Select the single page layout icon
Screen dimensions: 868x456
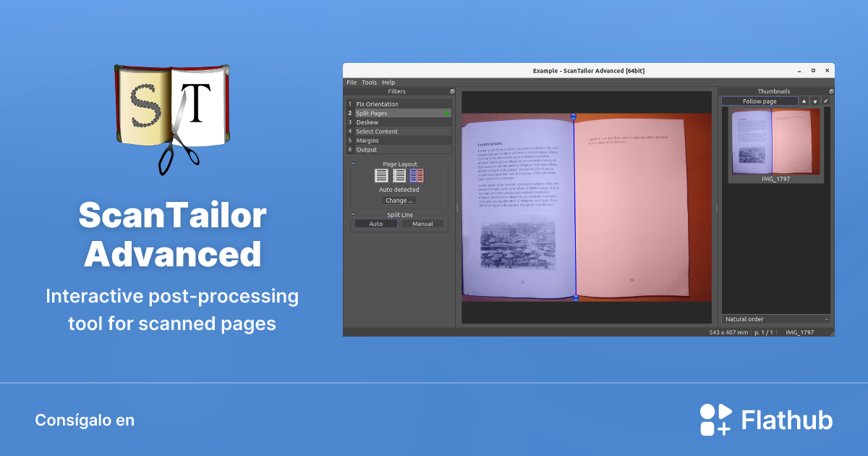pos(382,174)
